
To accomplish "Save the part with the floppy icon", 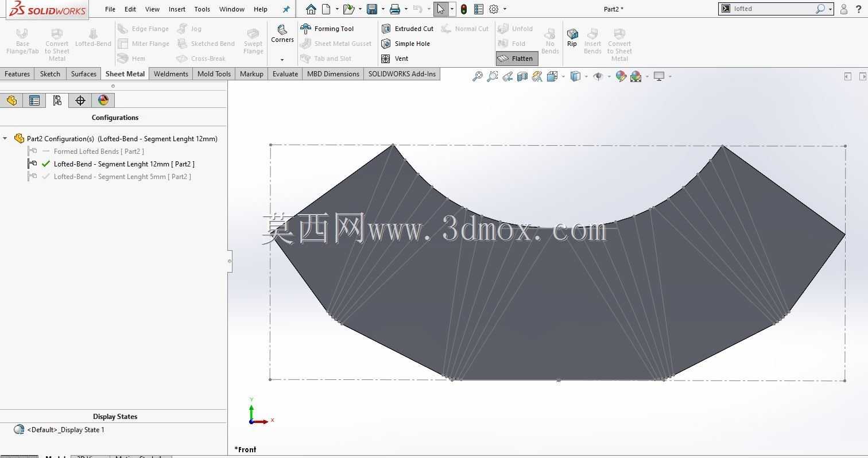I will [372, 9].
